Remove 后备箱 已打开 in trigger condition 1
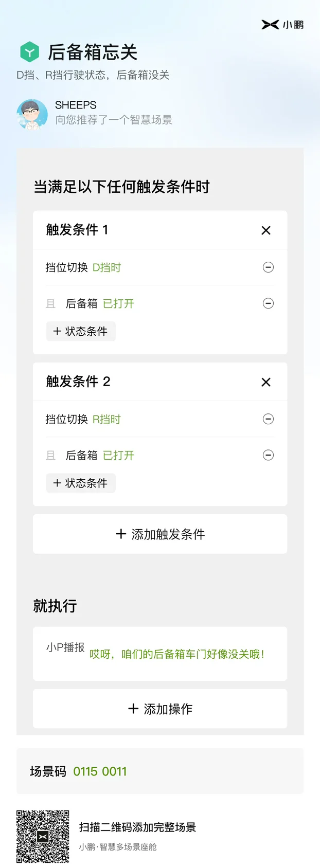This screenshot has height=868, width=320. (268, 303)
